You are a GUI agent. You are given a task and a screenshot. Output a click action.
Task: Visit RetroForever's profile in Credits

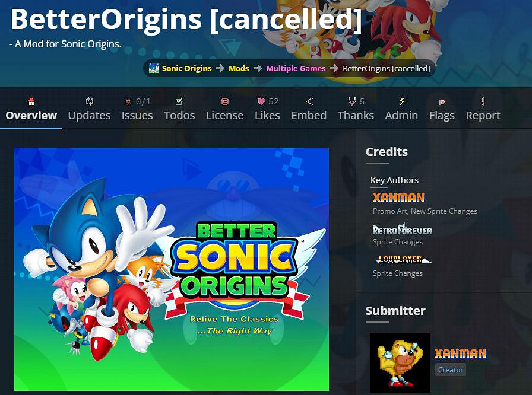point(403,230)
